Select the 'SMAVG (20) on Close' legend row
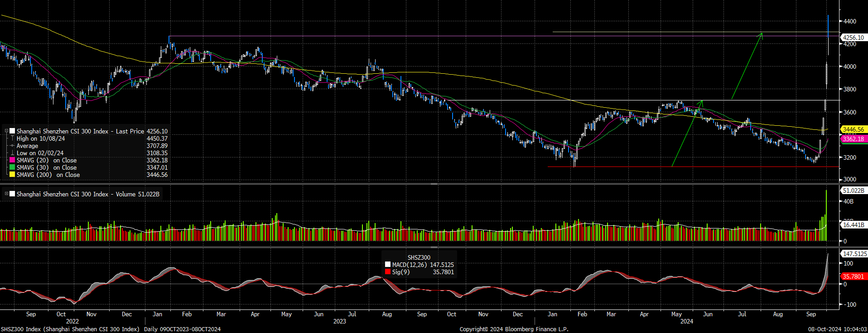The width and height of the screenshot is (868, 333). 89,160
